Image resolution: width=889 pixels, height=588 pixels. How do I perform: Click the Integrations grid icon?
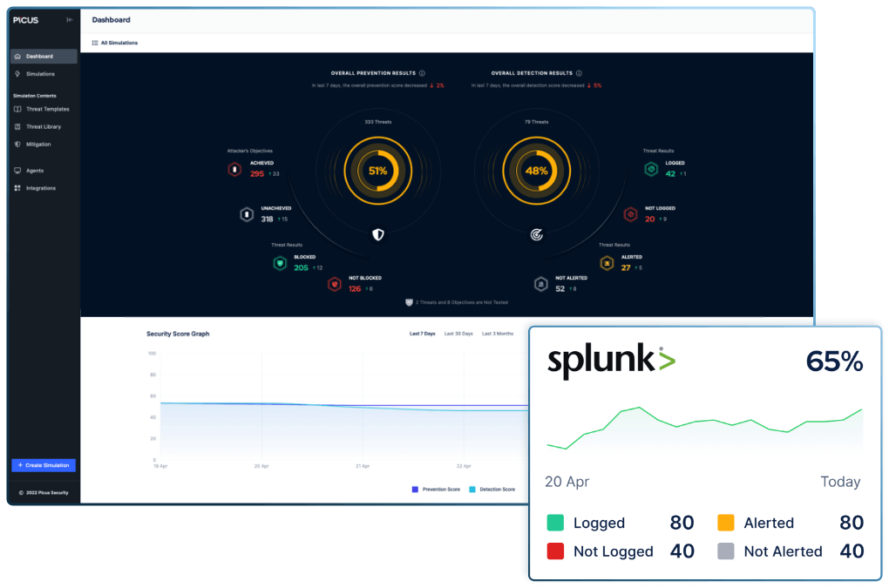tap(17, 188)
